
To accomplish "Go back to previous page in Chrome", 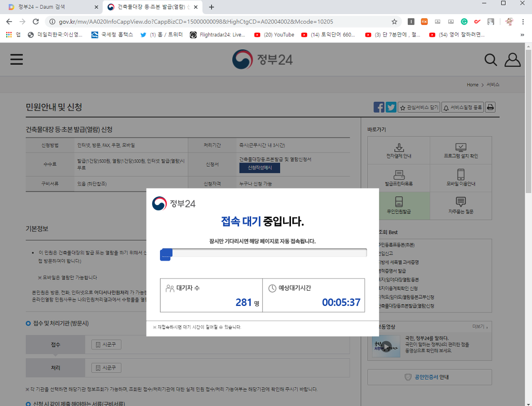I will 9,22.
